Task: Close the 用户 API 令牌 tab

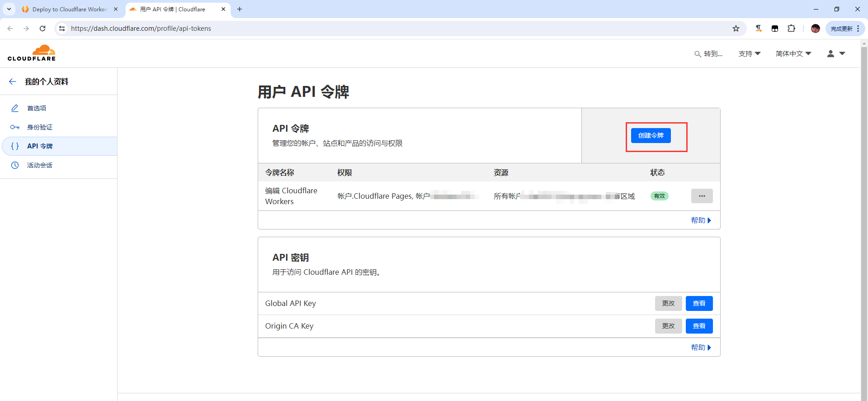Action: [x=223, y=9]
